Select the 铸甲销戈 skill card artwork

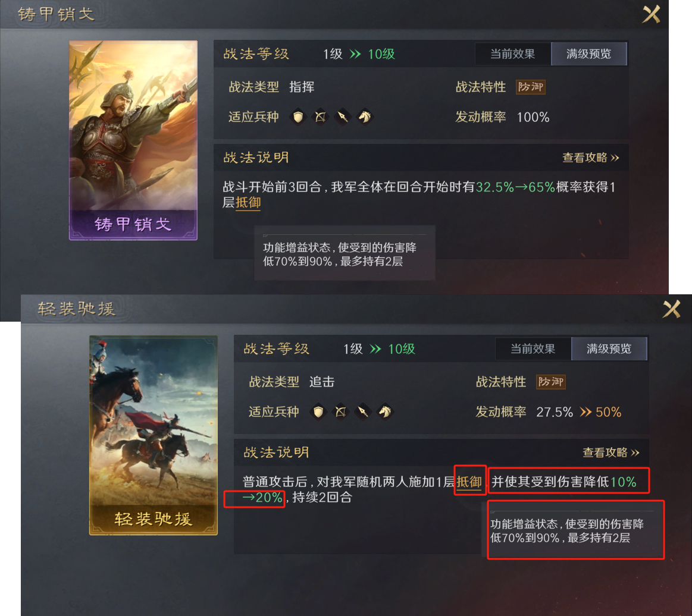click(x=133, y=140)
